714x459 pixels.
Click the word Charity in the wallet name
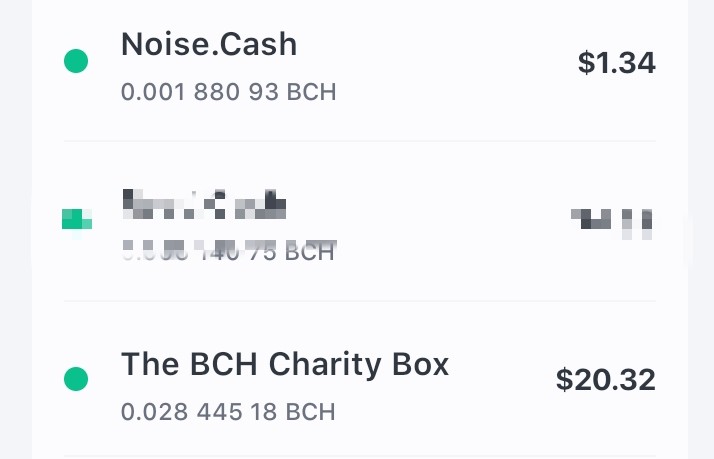coord(325,365)
